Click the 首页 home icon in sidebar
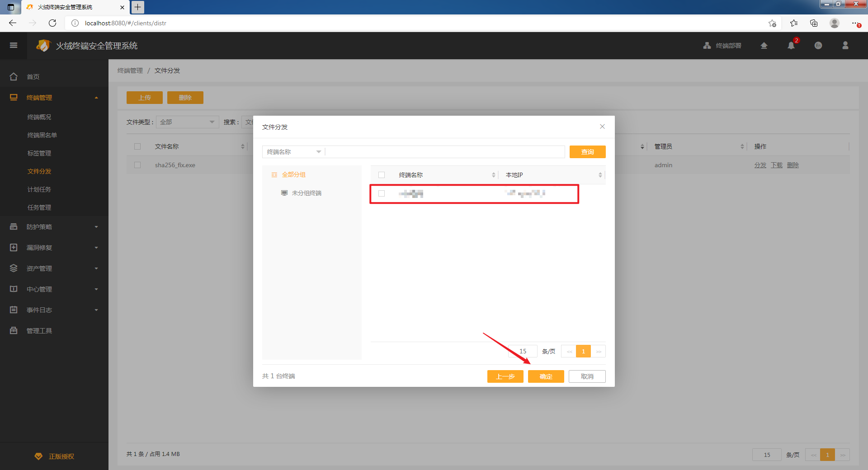Image resolution: width=868 pixels, height=470 pixels. 14,77
